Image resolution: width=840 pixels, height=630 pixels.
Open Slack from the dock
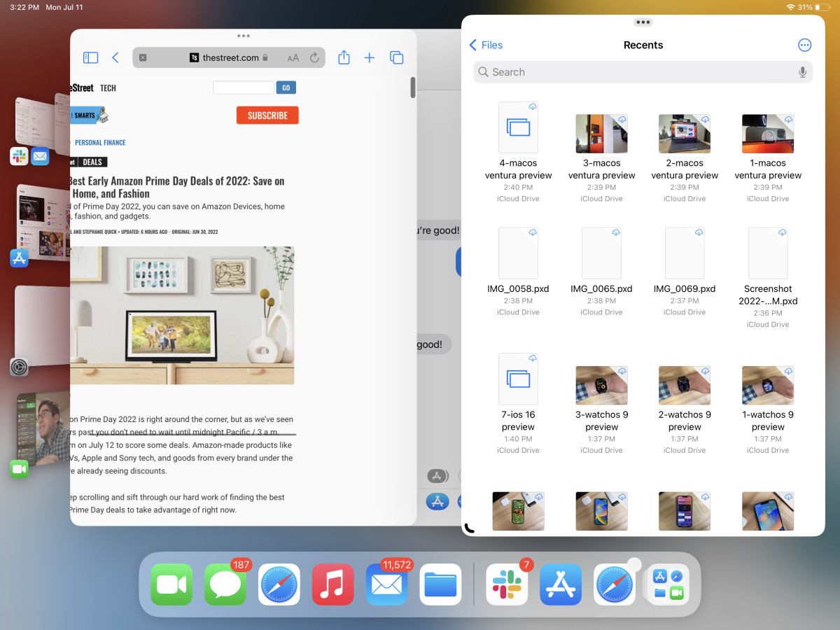pos(507,584)
